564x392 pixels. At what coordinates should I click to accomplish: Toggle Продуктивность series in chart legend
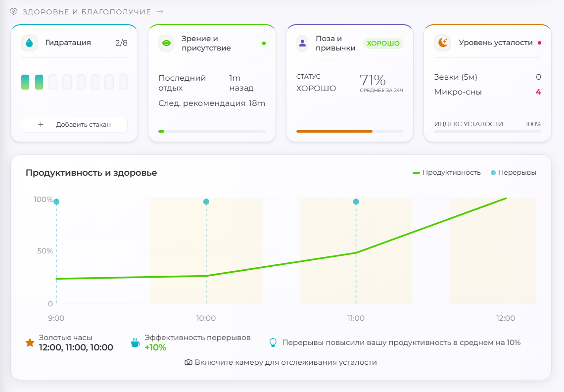(x=447, y=172)
